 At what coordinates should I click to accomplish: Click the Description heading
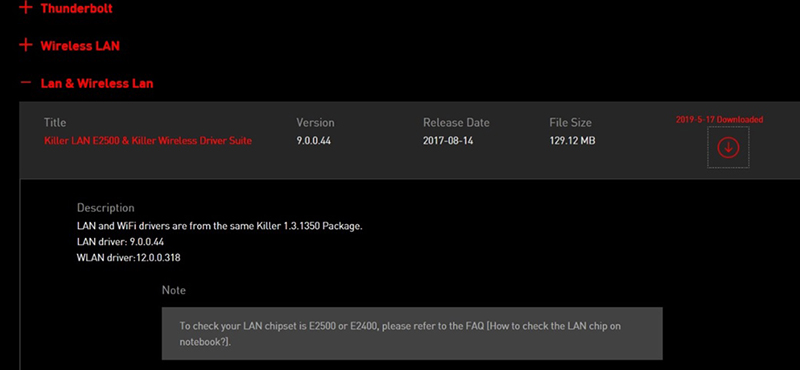pyautogui.click(x=106, y=208)
